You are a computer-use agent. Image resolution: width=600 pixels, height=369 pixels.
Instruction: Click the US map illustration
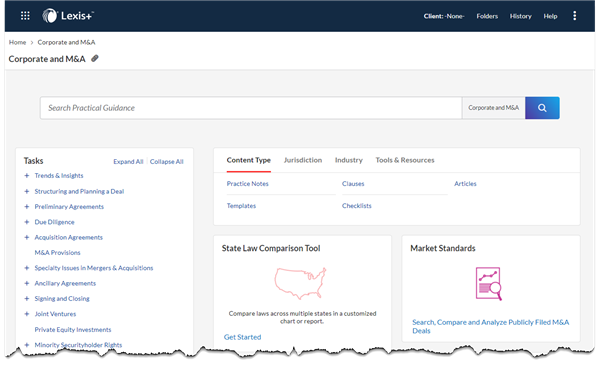pyautogui.click(x=300, y=283)
